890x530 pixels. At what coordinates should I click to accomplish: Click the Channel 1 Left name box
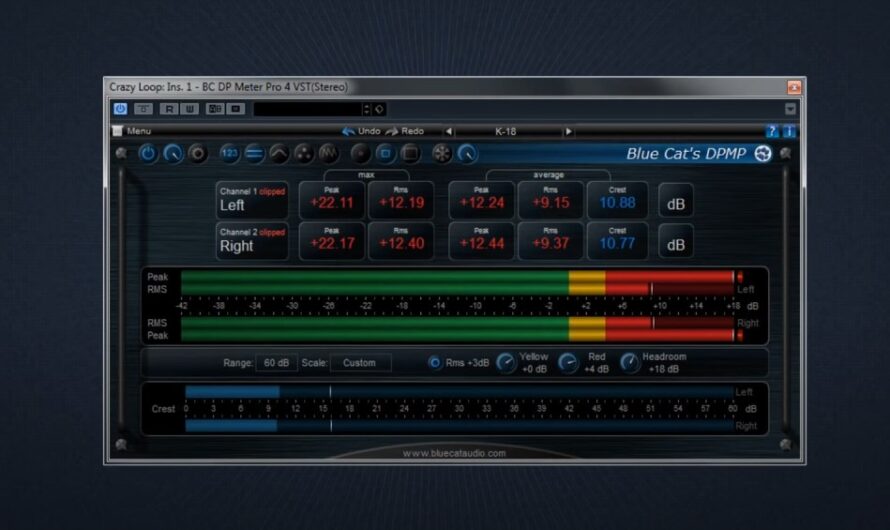point(252,200)
